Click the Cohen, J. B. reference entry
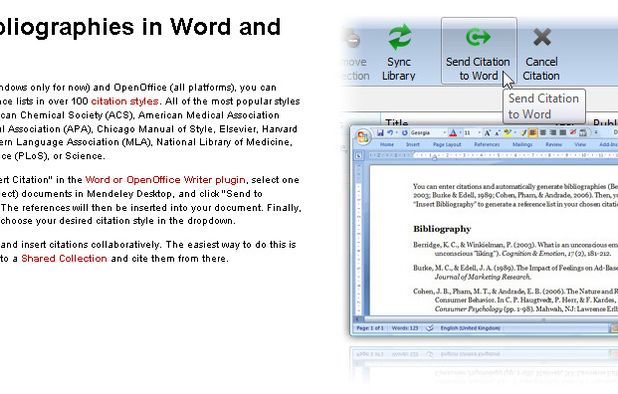The width and height of the screenshot is (618, 394). click(516, 300)
